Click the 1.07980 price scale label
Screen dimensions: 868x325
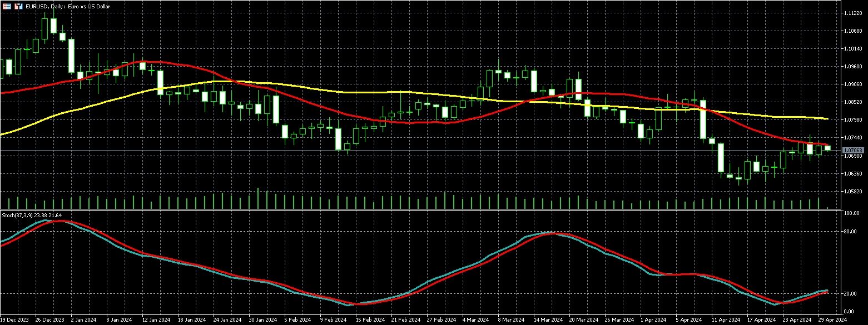pyautogui.click(x=852, y=120)
